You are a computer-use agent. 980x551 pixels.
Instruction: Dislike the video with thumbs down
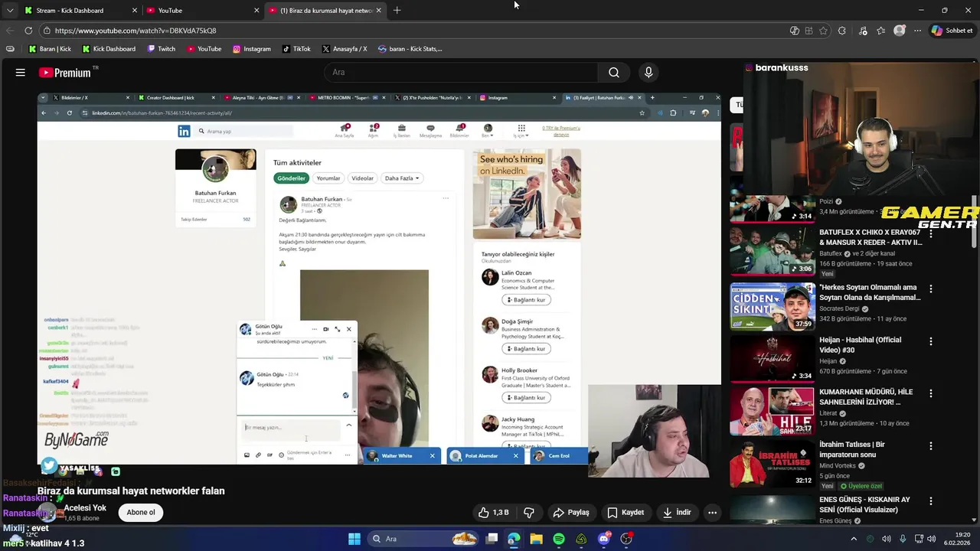coord(528,513)
